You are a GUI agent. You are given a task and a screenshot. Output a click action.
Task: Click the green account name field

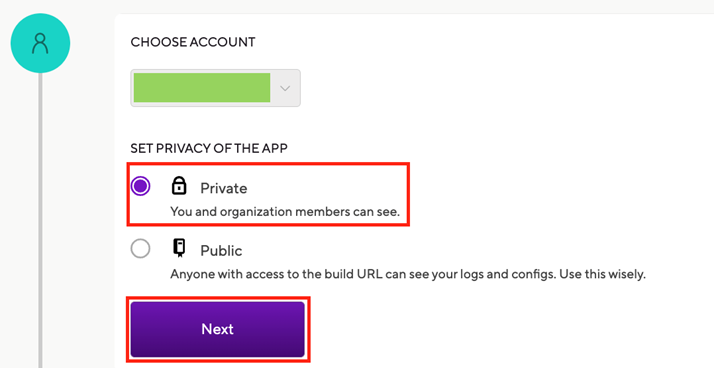pyautogui.click(x=202, y=87)
